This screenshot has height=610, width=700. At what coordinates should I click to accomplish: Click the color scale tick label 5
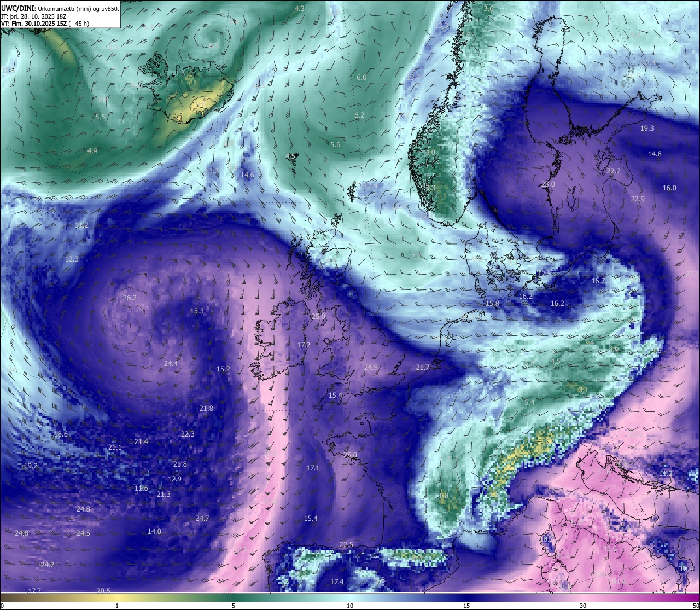[234, 606]
